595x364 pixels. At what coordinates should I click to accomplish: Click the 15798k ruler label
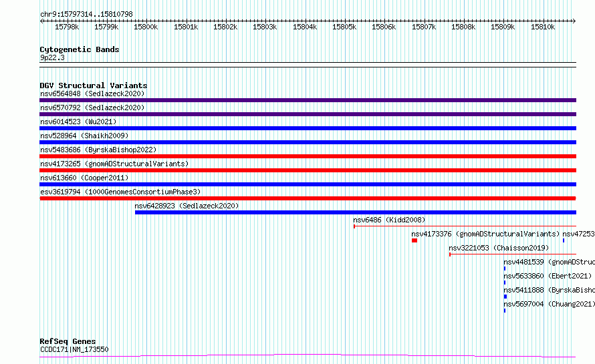tap(67, 27)
